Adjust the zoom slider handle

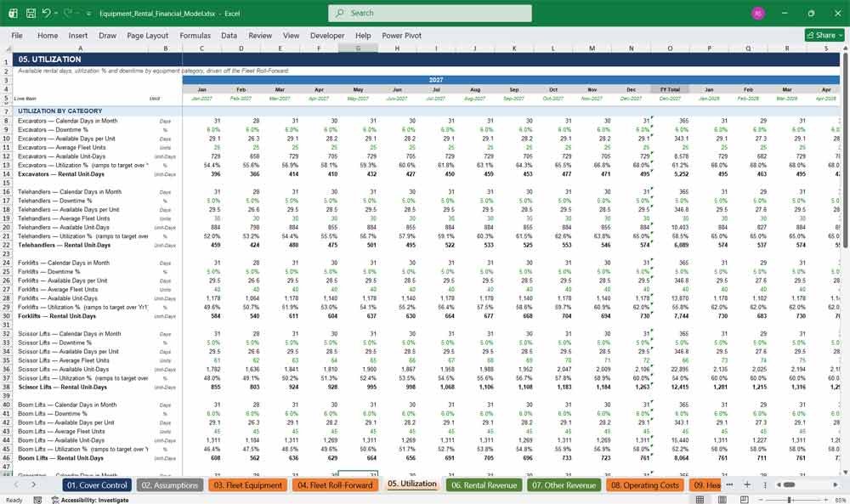point(790,500)
